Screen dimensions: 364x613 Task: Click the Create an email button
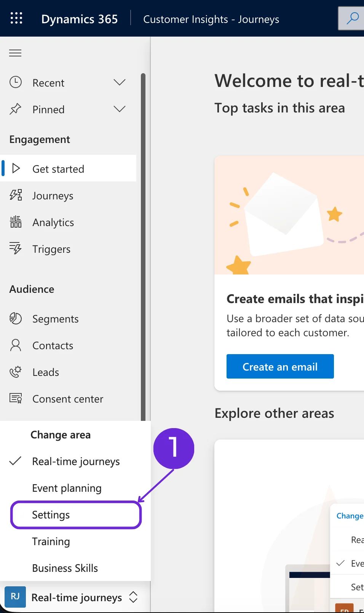click(x=280, y=366)
